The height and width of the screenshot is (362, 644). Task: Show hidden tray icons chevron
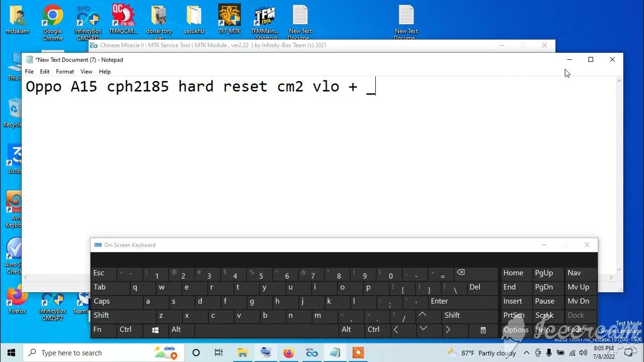coord(527,353)
